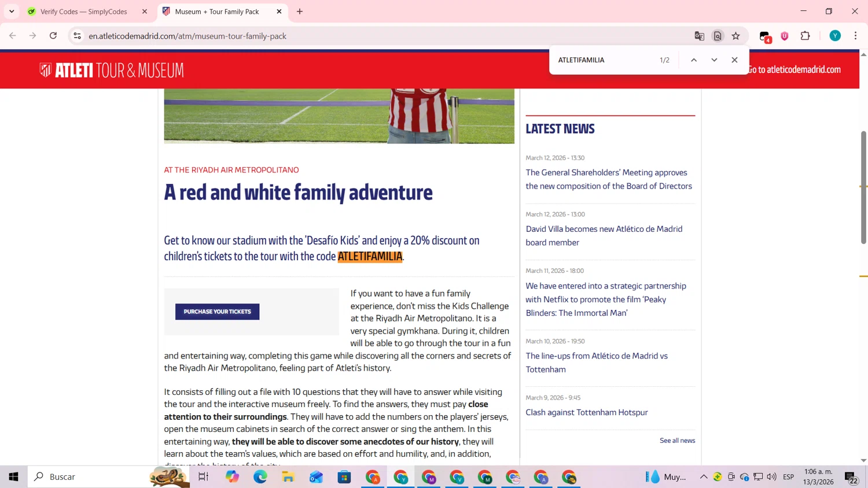Close the Museum + Tour Family Pack tab
The height and width of the screenshot is (488, 868).
[x=279, y=12]
